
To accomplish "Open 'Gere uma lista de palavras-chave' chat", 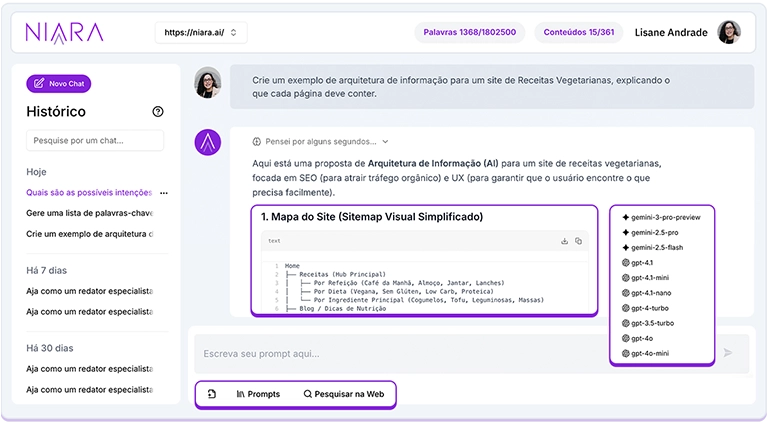I will coord(90,213).
